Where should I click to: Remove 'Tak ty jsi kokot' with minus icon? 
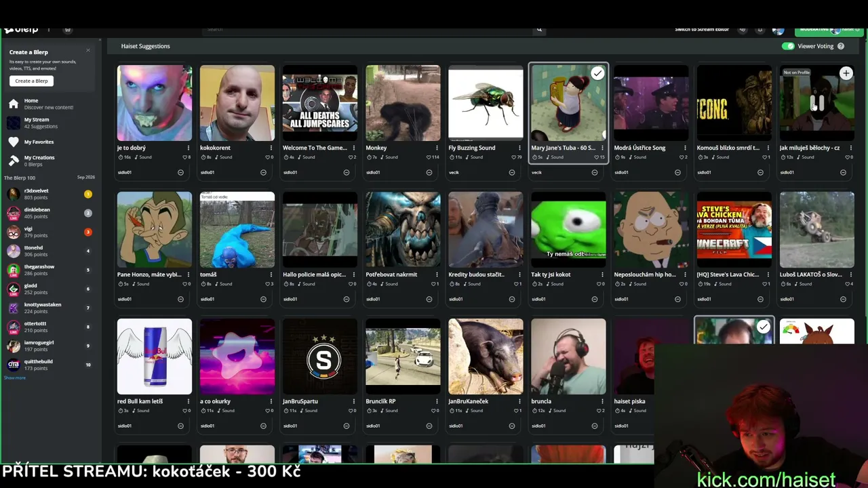[x=594, y=299]
